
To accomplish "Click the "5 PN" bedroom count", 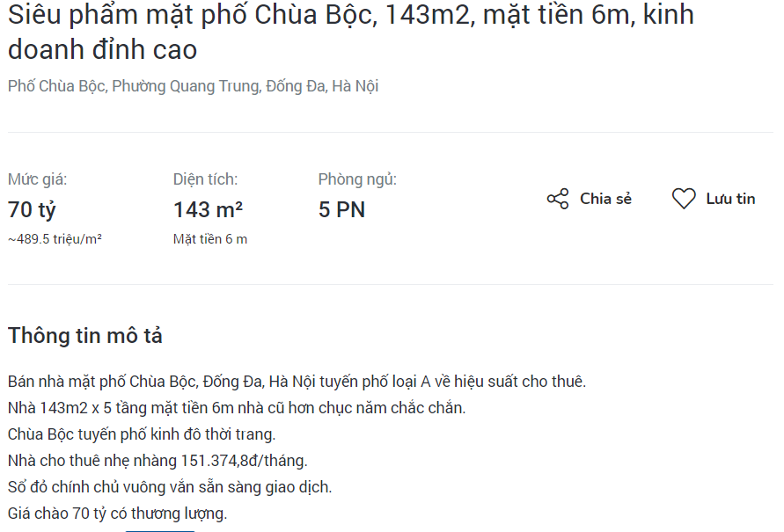I will coord(341,210).
